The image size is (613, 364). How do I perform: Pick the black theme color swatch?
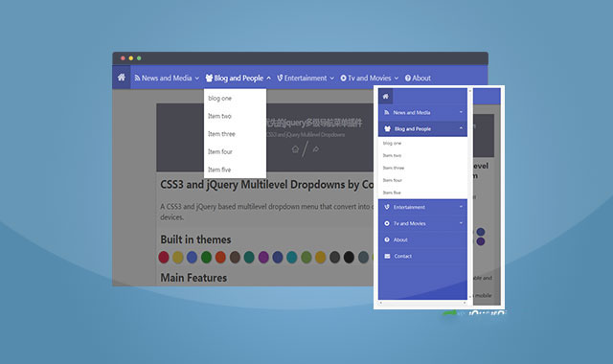(x=349, y=258)
